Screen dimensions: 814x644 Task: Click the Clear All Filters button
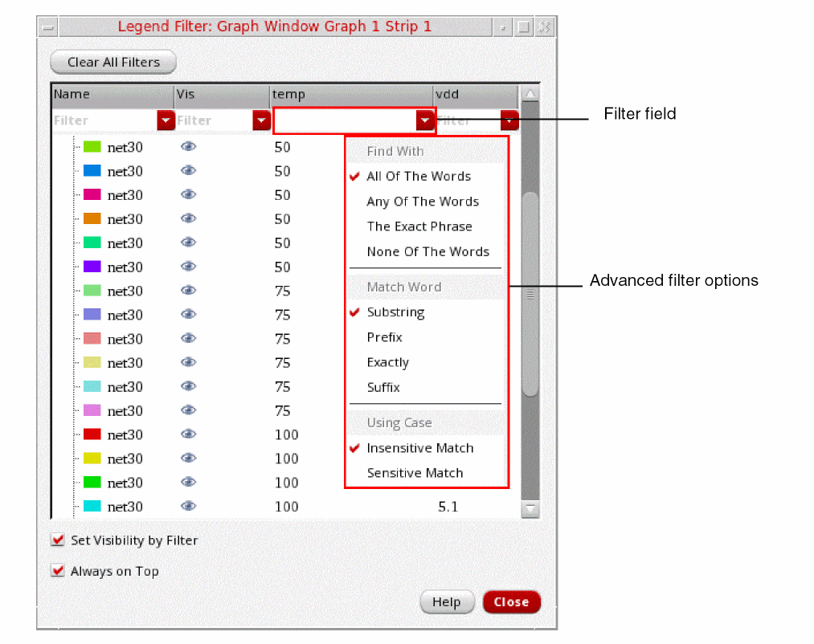point(113,63)
